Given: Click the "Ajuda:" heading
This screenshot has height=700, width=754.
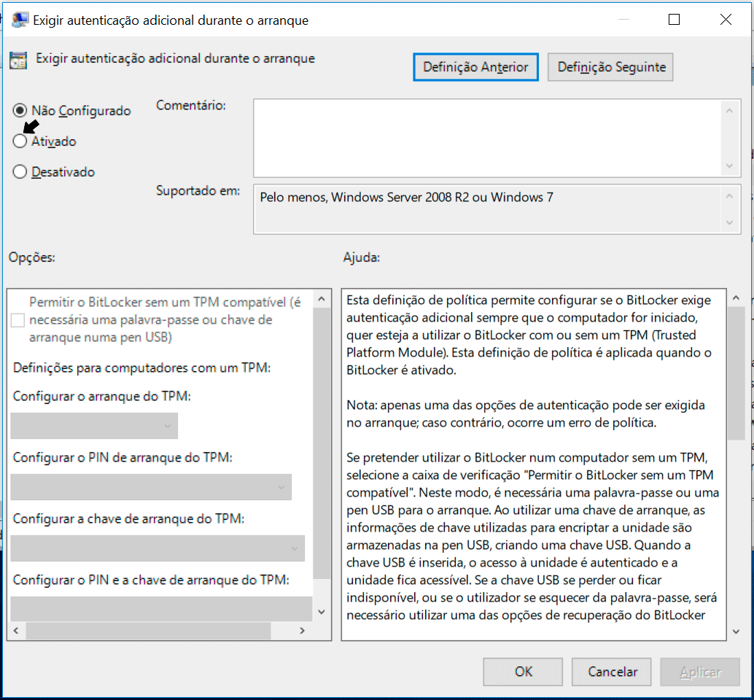Looking at the screenshot, I should click(x=362, y=257).
